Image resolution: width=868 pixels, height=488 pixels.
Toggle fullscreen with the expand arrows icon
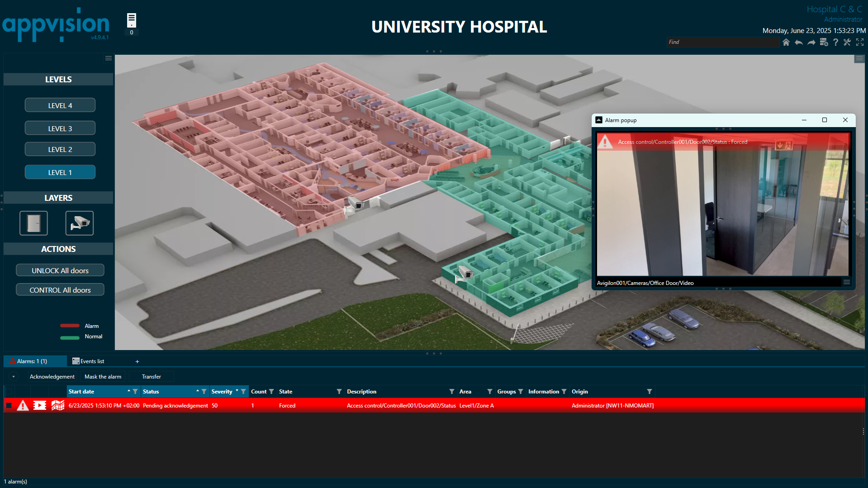coord(860,42)
